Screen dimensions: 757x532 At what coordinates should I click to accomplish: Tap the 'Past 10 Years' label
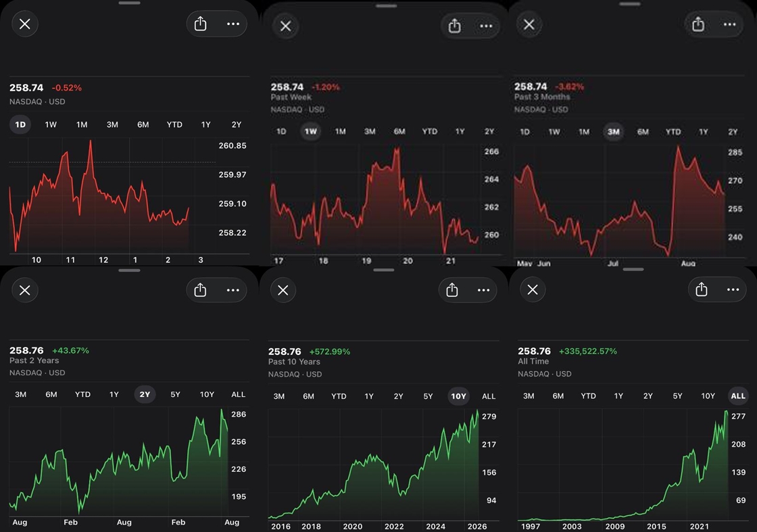[x=294, y=362]
